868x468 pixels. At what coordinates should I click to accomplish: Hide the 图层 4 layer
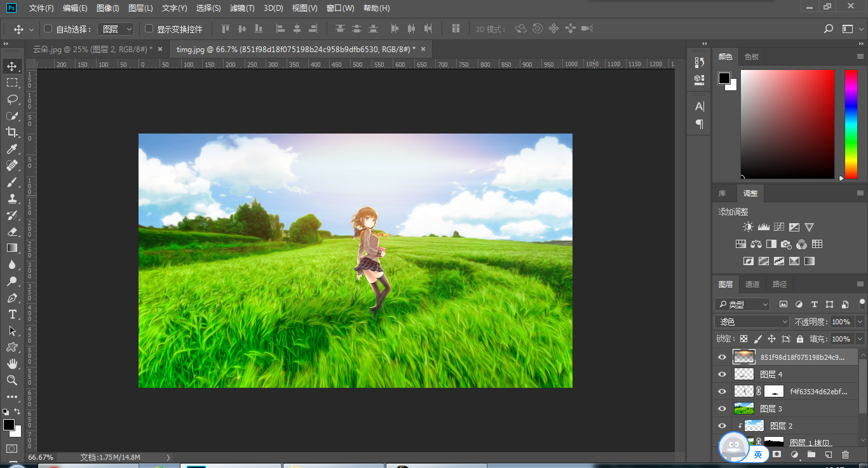[x=722, y=374]
